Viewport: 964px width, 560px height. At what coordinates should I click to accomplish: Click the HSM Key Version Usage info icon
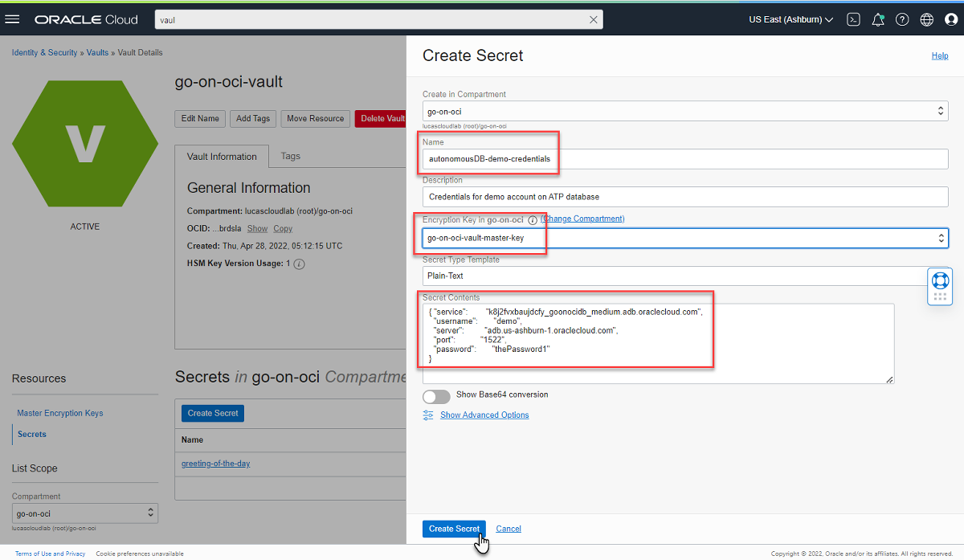coord(299,264)
